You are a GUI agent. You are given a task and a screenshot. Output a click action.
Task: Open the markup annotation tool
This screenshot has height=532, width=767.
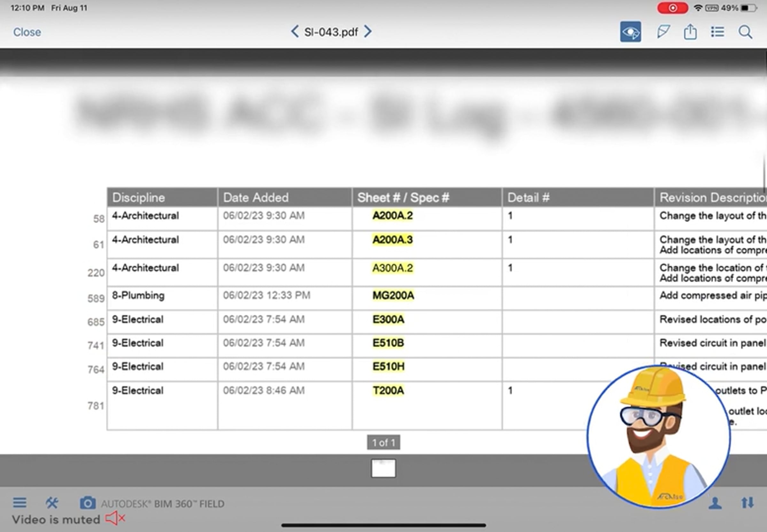(x=663, y=32)
